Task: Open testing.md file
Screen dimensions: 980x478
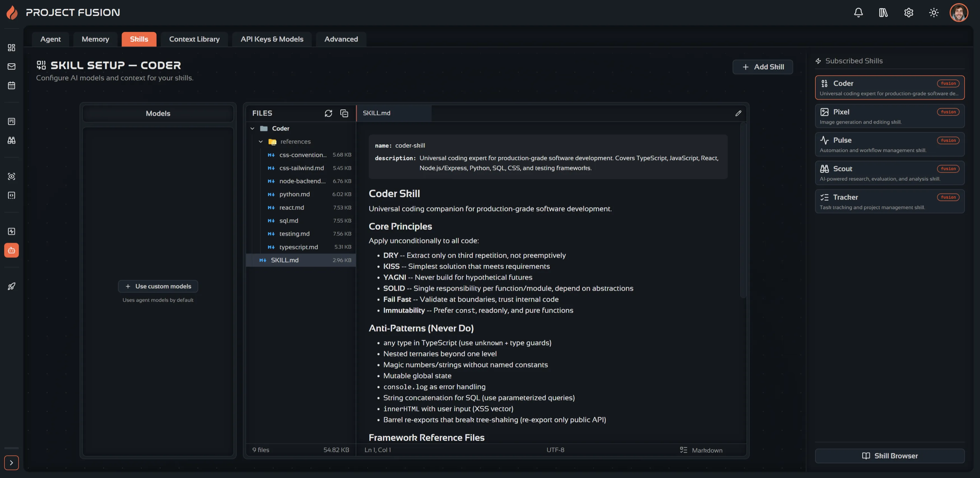Action: (301, 234)
